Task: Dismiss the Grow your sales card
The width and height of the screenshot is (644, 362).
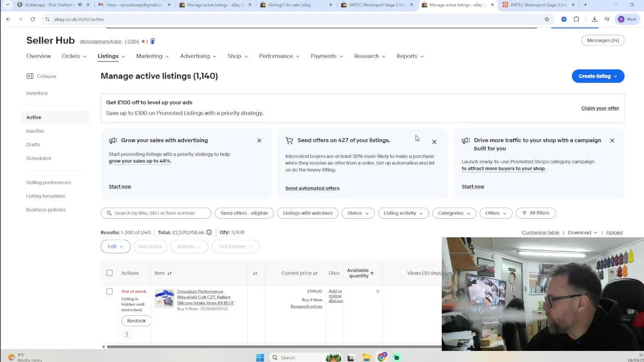Action: coord(259,141)
